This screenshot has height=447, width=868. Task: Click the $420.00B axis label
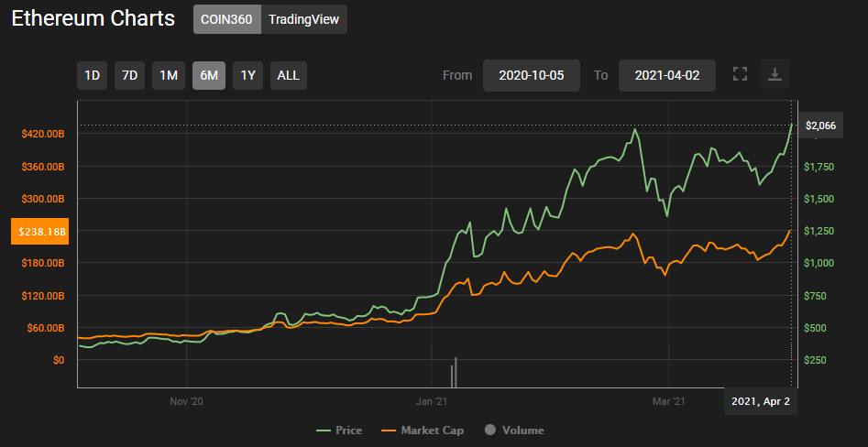(43, 134)
